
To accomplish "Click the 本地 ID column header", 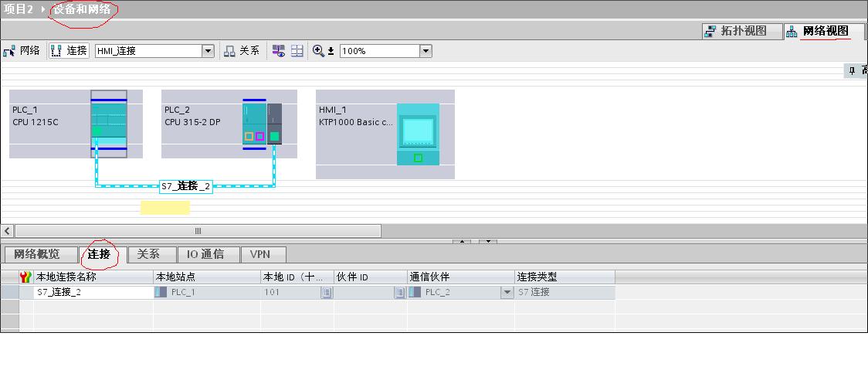I will click(x=297, y=277).
